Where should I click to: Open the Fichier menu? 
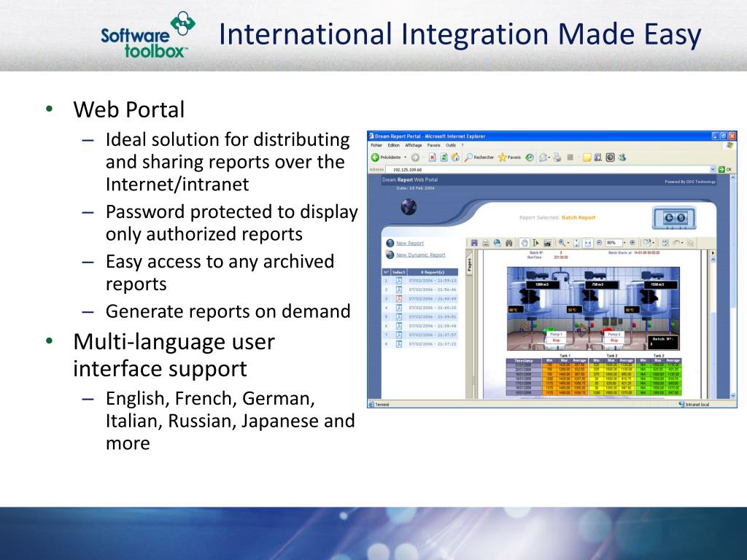tap(376, 145)
